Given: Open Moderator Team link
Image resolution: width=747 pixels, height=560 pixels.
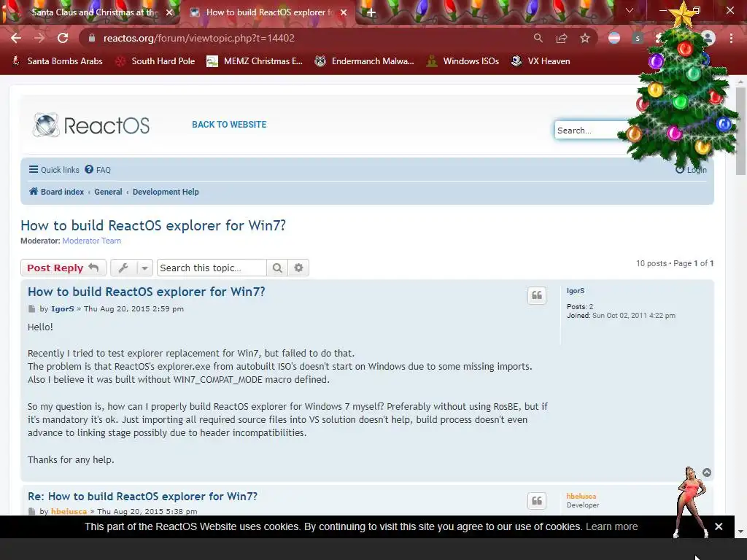Looking at the screenshot, I should (91, 241).
